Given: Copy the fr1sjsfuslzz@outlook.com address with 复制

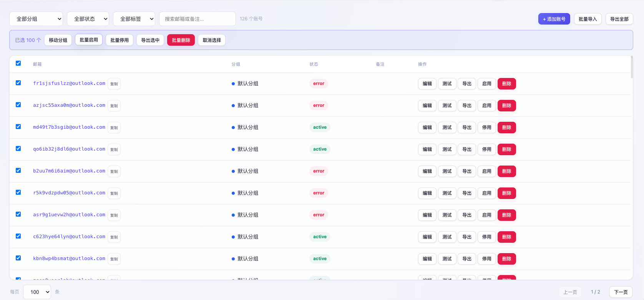Looking at the screenshot, I should [x=114, y=84].
